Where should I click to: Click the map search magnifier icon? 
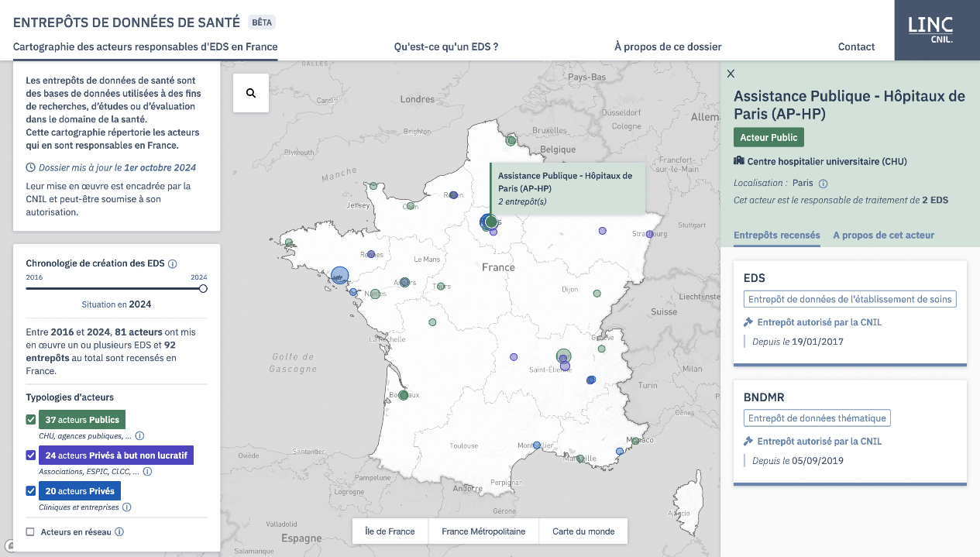point(251,93)
